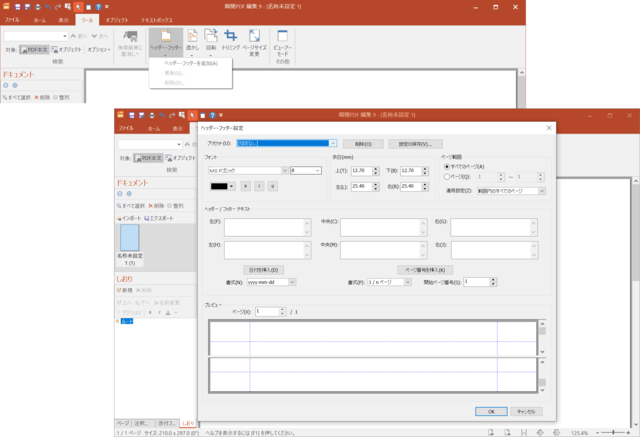Toggle PDF本文 search target in back window
This screenshot has height=437, width=640.
tap(34, 48)
